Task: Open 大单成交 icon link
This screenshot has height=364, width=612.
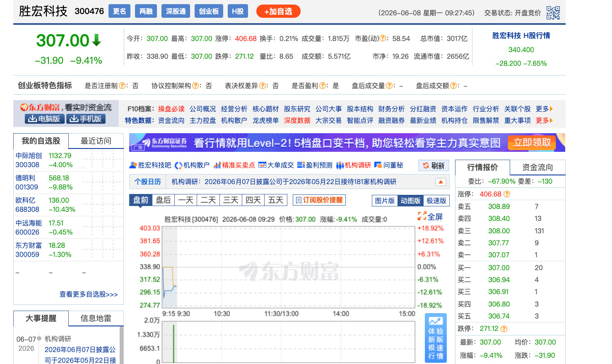Action: 276,165
